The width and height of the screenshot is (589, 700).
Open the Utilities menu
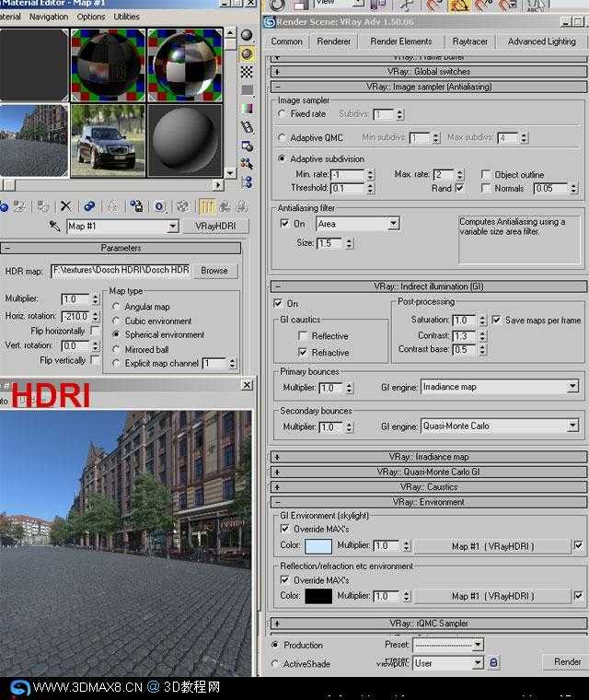click(126, 17)
